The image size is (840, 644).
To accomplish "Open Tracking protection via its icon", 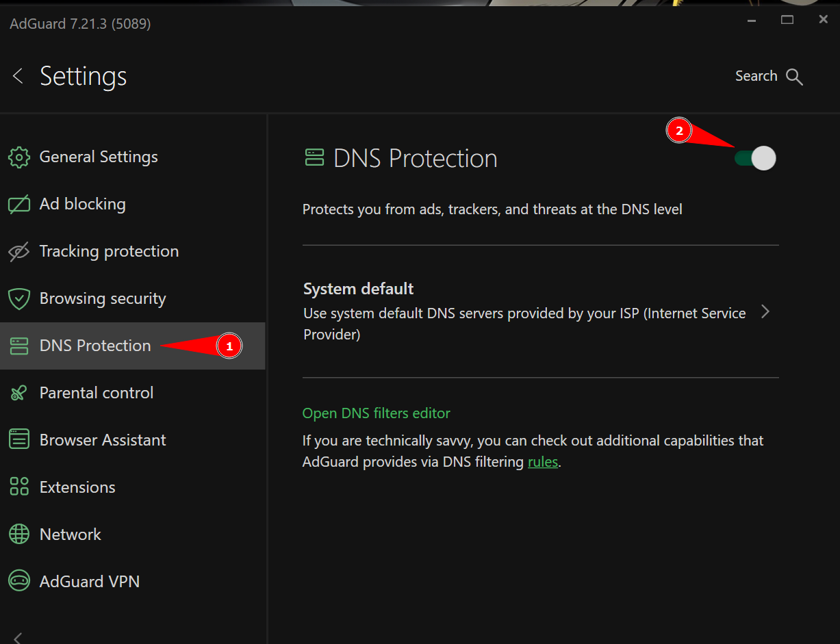I will pyautogui.click(x=18, y=251).
